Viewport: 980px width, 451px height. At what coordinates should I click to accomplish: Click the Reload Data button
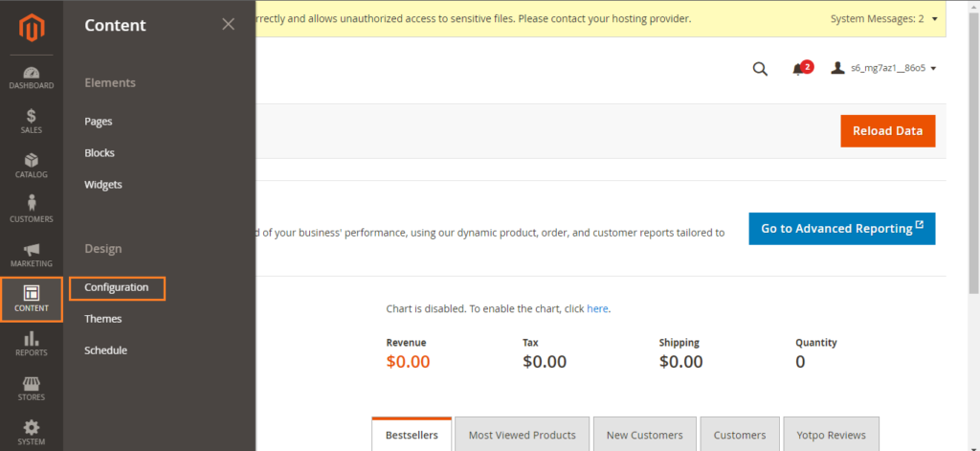[x=887, y=131]
